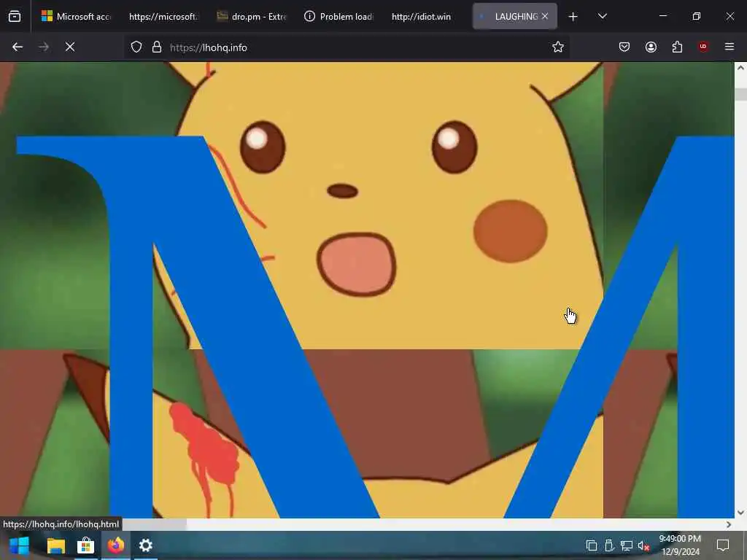Open tracking protection shield icon
Screen dimensions: 747x560
[136, 47]
